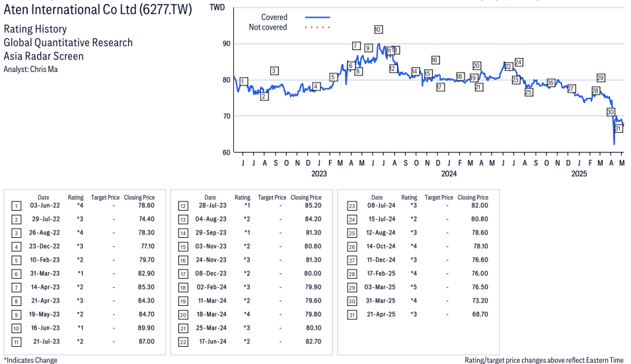Click the 'Global Quantitative Research' line

[x=68, y=43]
